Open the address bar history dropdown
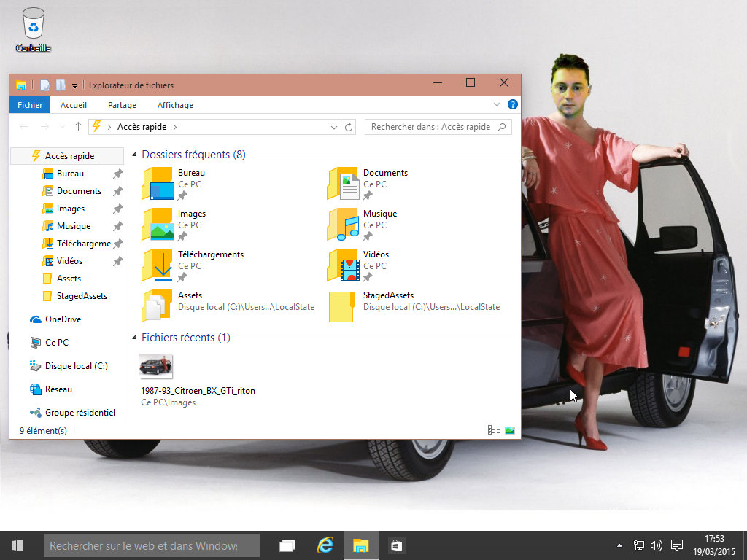The height and width of the screenshot is (560, 747). [334, 127]
